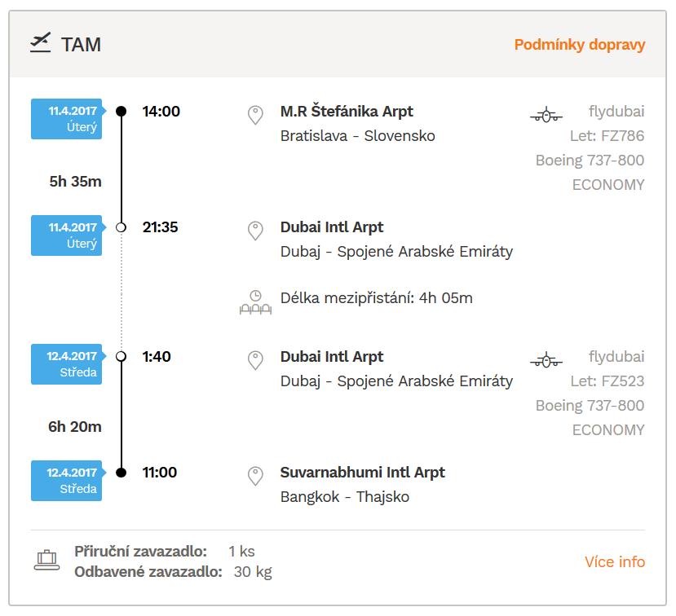
Task: Click location pin next to M.R Štefánika Arpt
Action: pyautogui.click(x=255, y=115)
